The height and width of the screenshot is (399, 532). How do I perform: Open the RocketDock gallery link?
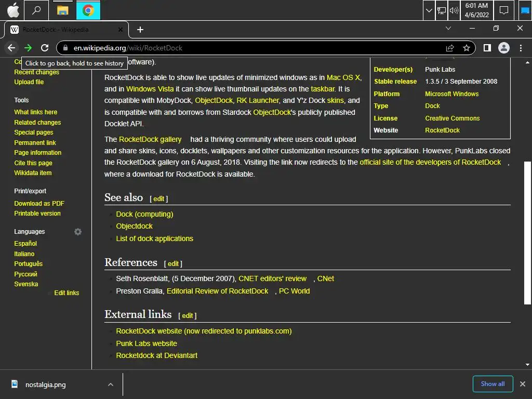(x=150, y=139)
